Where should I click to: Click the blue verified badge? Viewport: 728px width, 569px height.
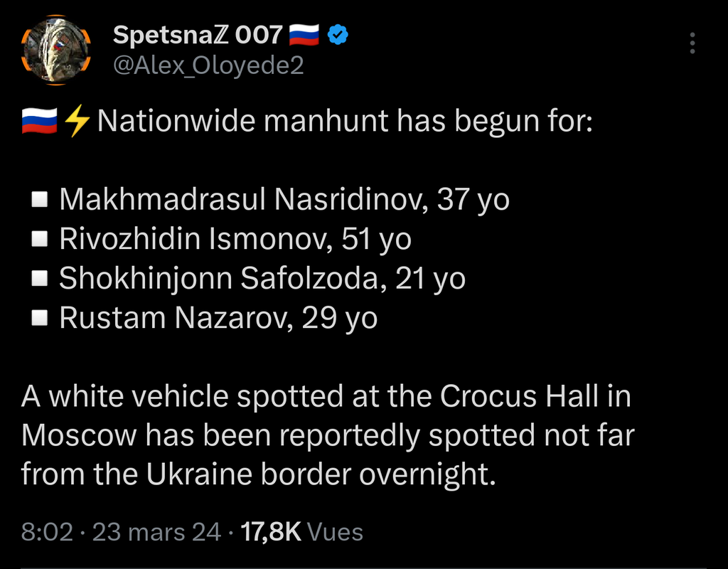(x=336, y=34)
